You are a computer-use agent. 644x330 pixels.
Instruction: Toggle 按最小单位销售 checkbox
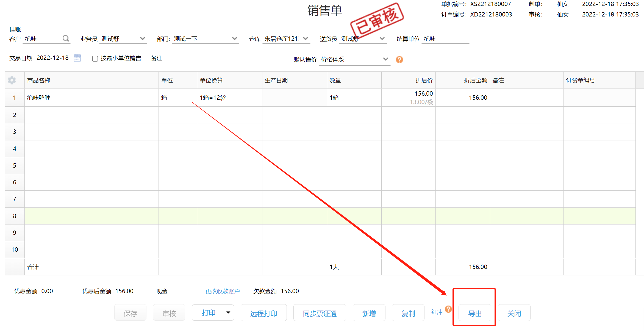coord(95,59)
